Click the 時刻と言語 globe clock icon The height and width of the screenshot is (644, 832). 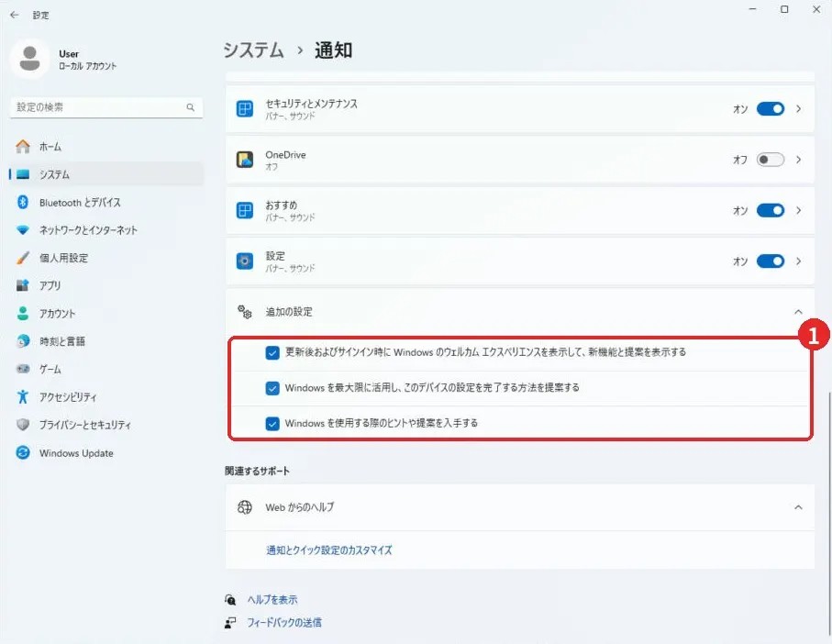pyautogui.click(x=23, y=341)
